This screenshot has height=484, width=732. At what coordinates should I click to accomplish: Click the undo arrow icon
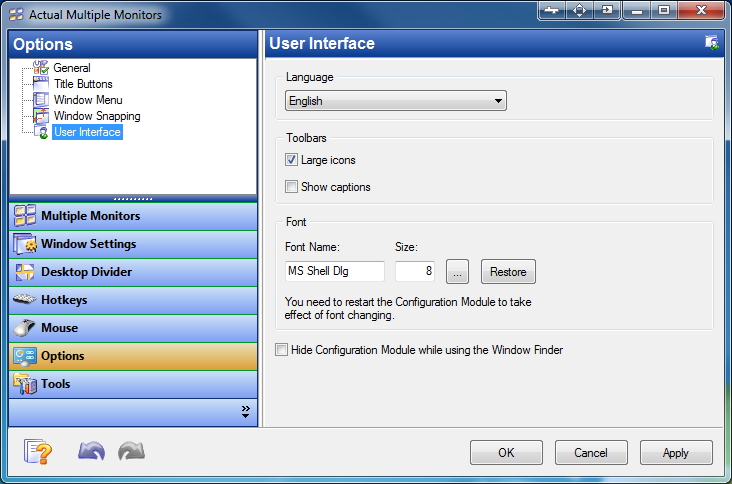(92, 451)
